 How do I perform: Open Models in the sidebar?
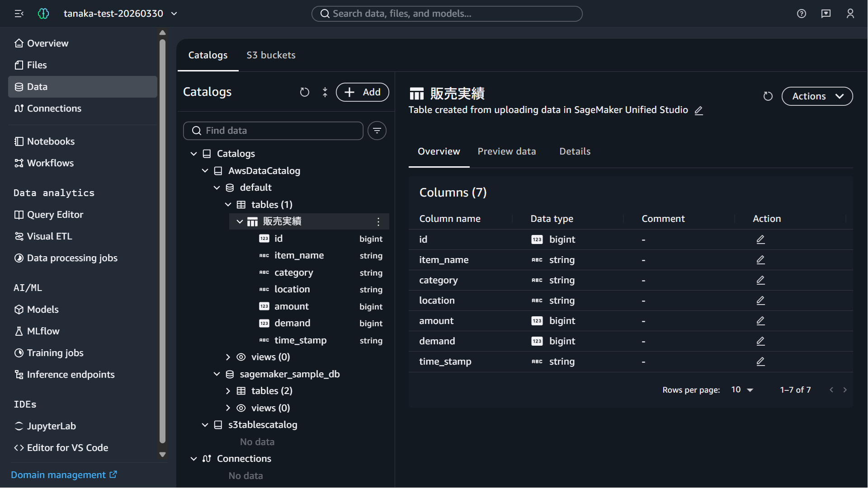[83, 310]
